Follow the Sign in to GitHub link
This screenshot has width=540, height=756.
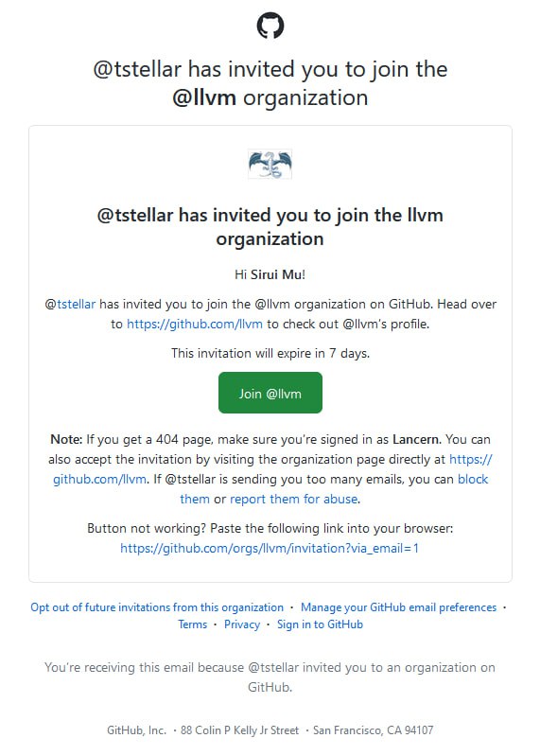tap(320, 624)
